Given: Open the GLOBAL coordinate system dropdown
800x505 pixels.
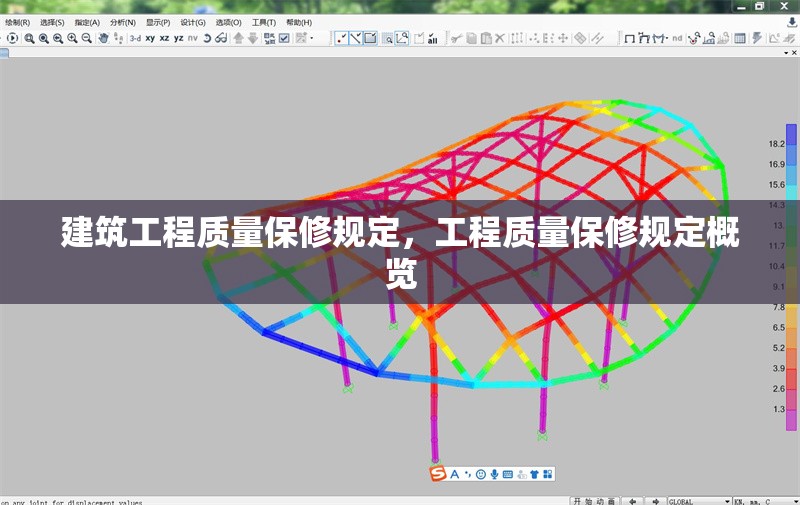Looking at the screenshot, I should click(x=699, y=501).
